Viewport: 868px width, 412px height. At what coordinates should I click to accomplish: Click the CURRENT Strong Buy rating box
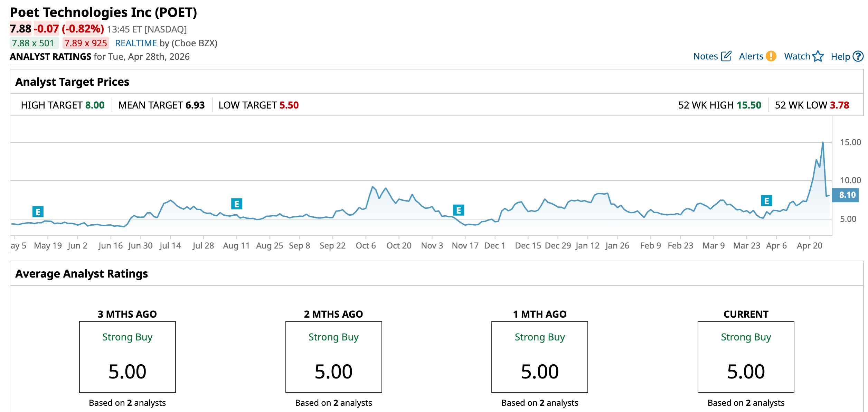click(746, 357)
